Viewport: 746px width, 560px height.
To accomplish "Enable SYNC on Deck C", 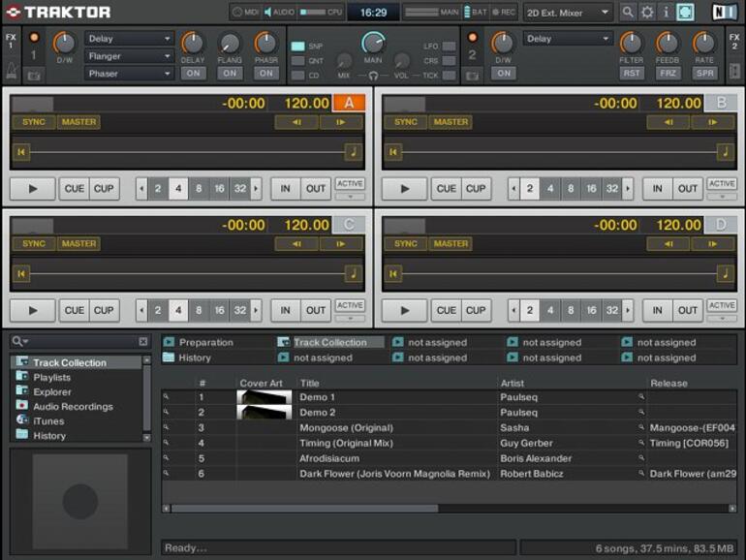I will click(33, 244).
